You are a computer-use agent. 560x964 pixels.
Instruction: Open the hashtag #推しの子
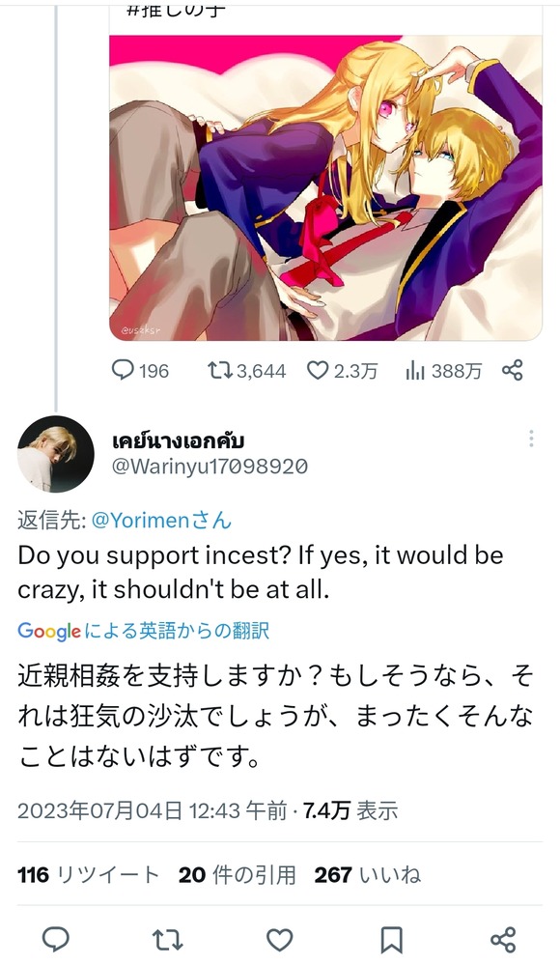pos(170,8)
